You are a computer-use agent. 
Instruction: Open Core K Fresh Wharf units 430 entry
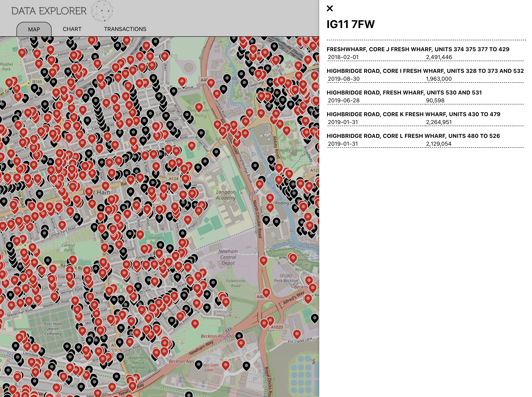tap(413, 114)
